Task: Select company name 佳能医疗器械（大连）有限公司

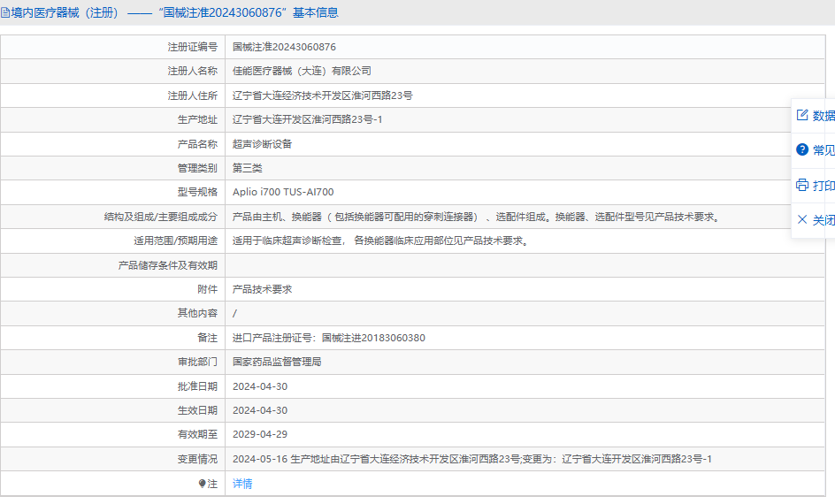Action: pos(302,71)
